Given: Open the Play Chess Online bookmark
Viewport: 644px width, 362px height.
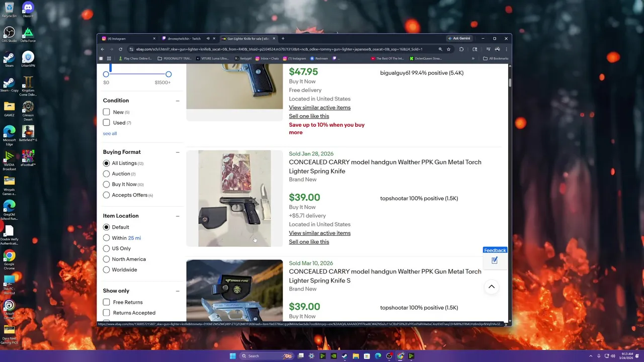Looking at the screenshot, I should tap(134, 58).
